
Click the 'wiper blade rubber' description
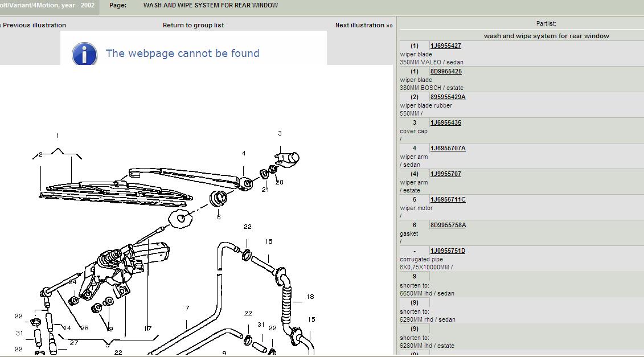pyautogui.click(x=426, y=105)
